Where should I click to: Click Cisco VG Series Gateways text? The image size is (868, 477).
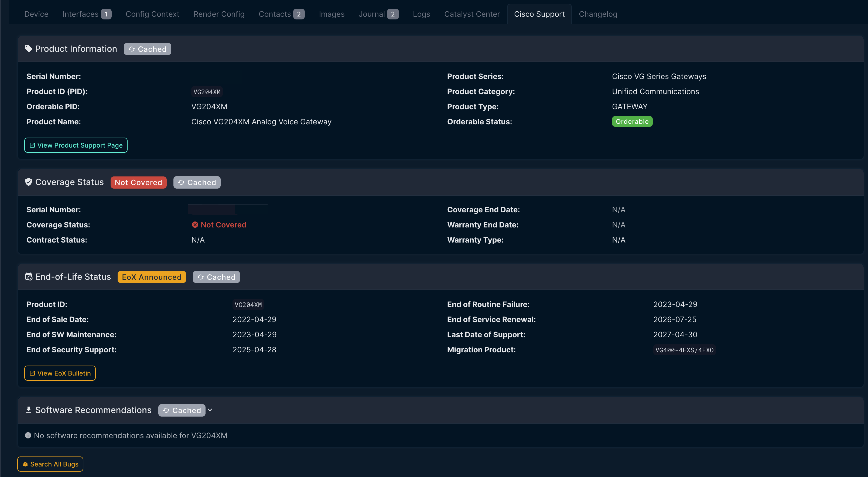659,77
